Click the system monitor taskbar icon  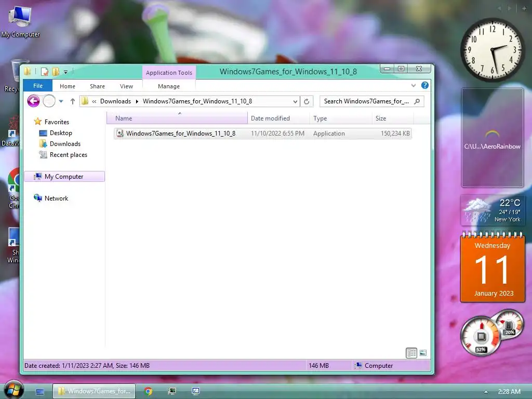pos(172,391)
